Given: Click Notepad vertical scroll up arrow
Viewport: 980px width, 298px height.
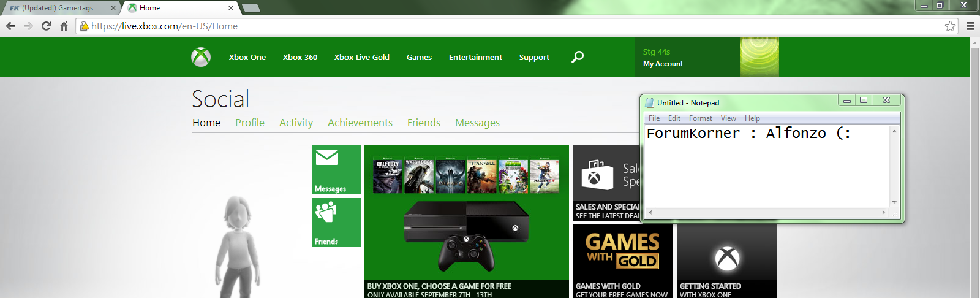Looking at the screenshot, I should [x=894, y=131].
